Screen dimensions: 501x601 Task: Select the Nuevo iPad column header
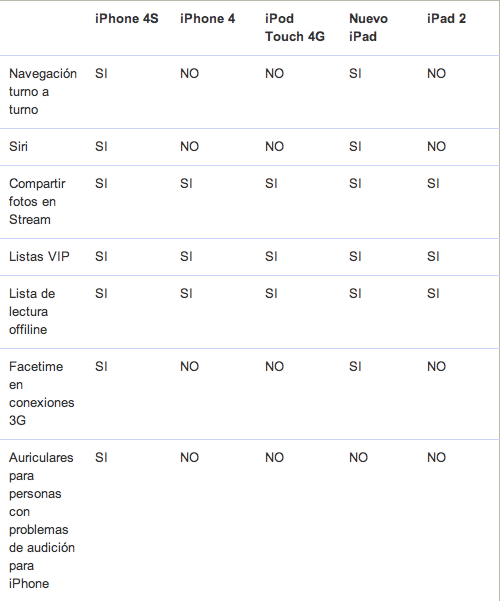tap(368, 28)
